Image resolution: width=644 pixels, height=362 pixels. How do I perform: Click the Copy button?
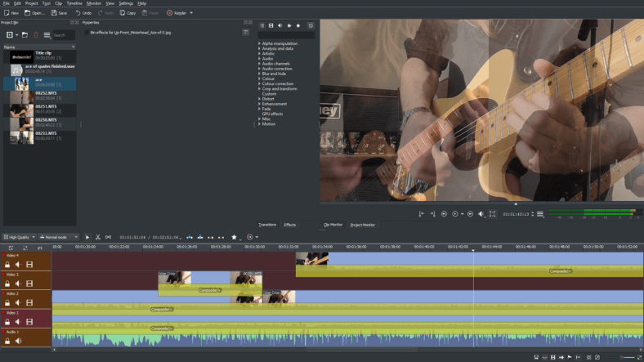click(x=127, y=13)
